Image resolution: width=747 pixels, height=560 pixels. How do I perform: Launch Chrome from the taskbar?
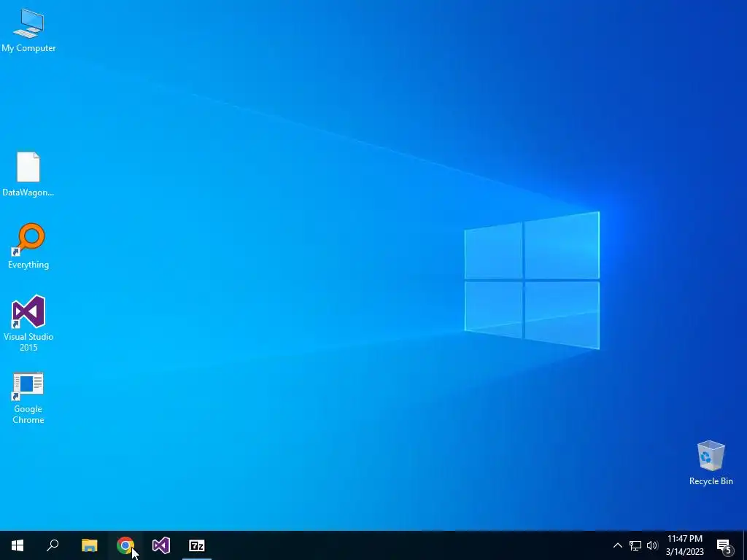pyautogui.click(x=125, y=545)
